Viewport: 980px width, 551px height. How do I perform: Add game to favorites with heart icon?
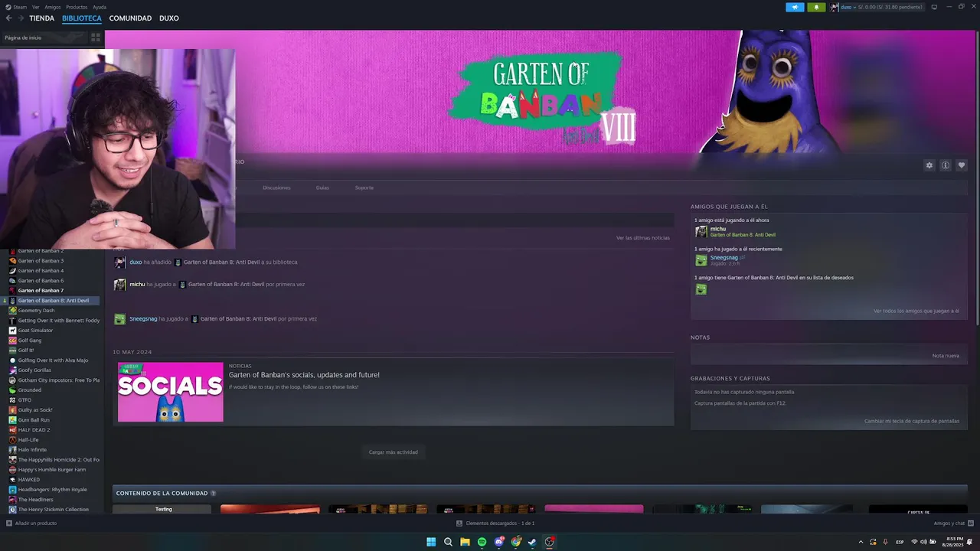pos(962,165)
